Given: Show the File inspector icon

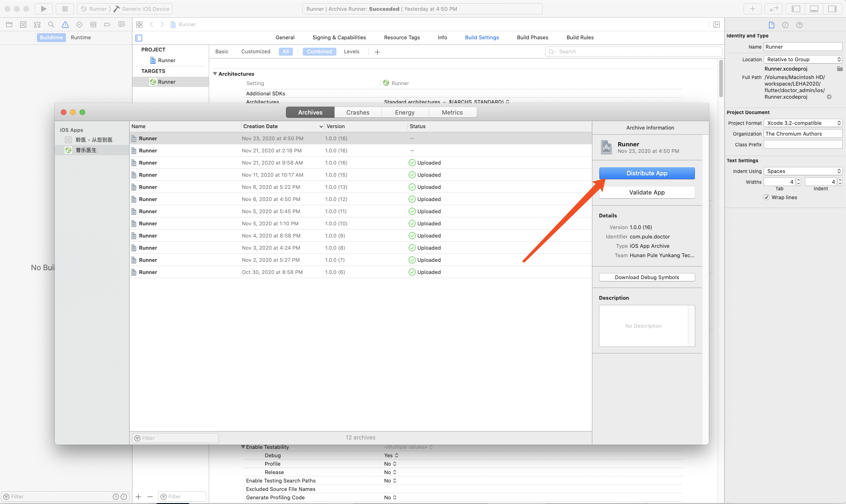Looking at the screenshot, I should click(772, 25).
